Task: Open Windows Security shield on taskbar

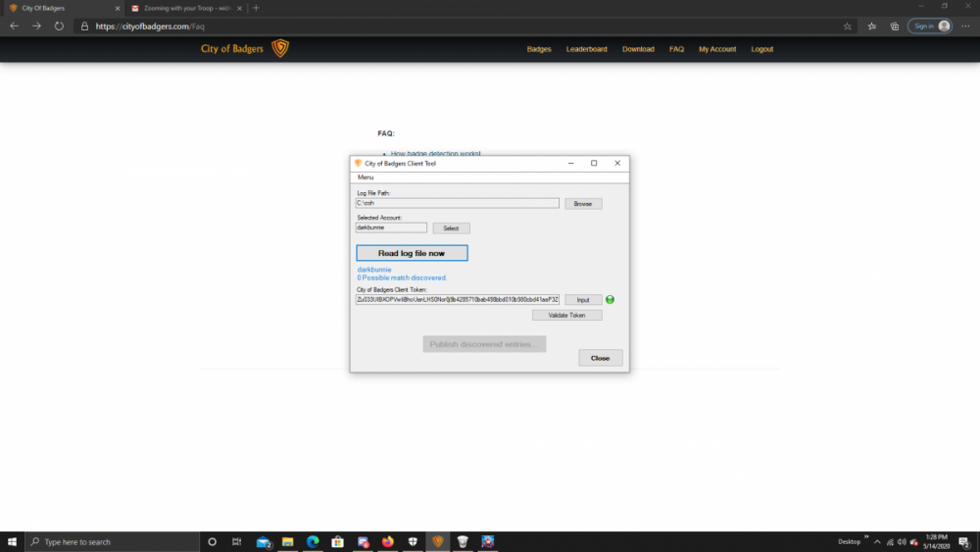Action: [x=413, y=541]
